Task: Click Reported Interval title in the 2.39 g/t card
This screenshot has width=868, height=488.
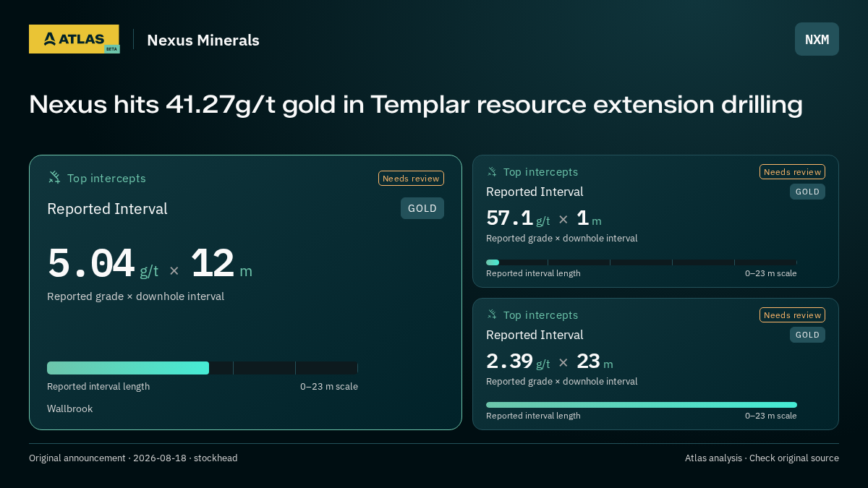Action: tap(535, 335)
